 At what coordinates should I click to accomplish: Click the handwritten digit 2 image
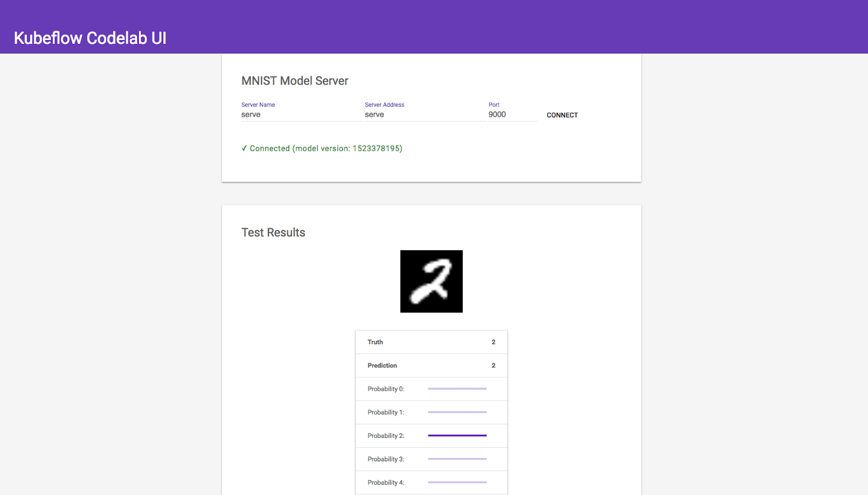(x=431, y=281)
